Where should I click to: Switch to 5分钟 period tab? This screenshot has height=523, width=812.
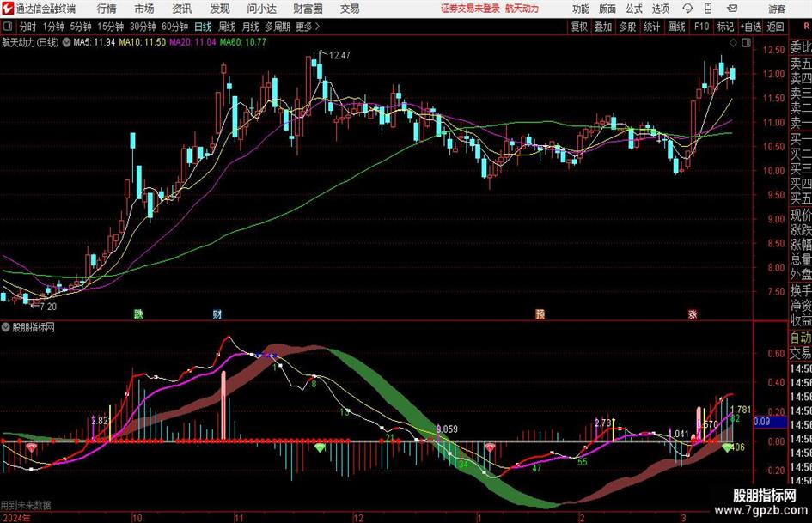coord(80,27)
